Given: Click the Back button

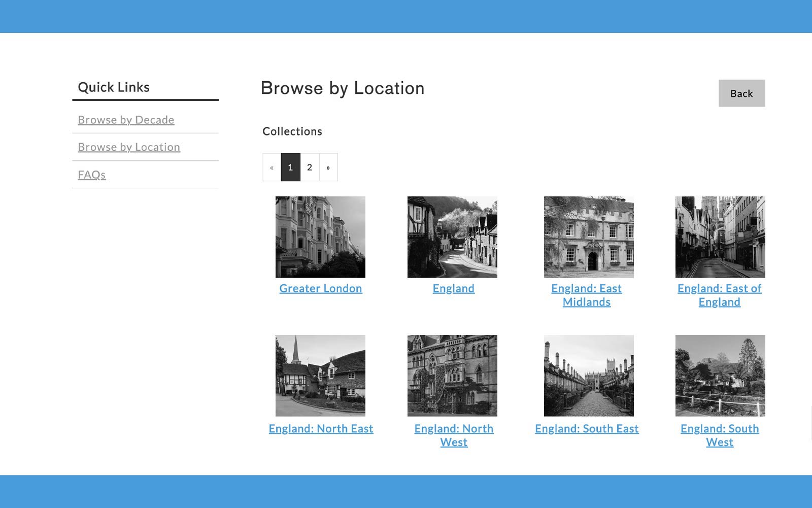Looking at the screenshot, I should point(741,93).
